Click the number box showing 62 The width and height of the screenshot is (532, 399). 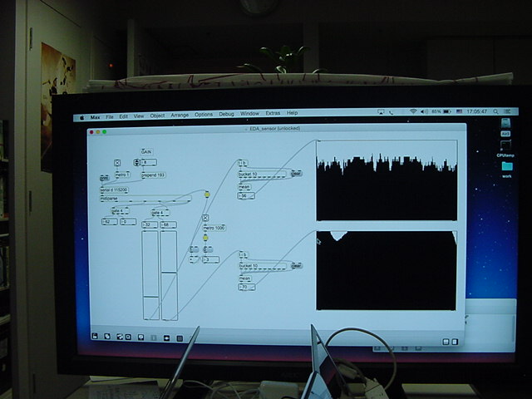tap(110, 222)
